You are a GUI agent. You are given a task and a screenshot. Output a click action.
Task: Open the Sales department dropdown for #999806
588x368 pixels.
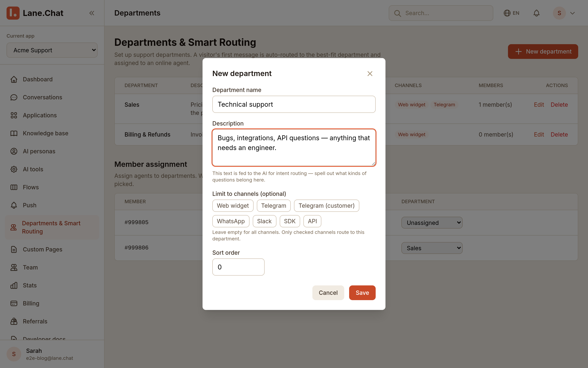[432, 248]
